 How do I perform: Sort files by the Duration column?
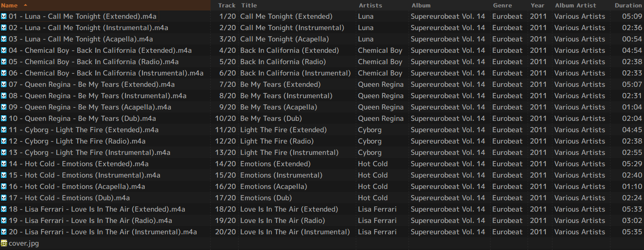(x=628, y=6)
